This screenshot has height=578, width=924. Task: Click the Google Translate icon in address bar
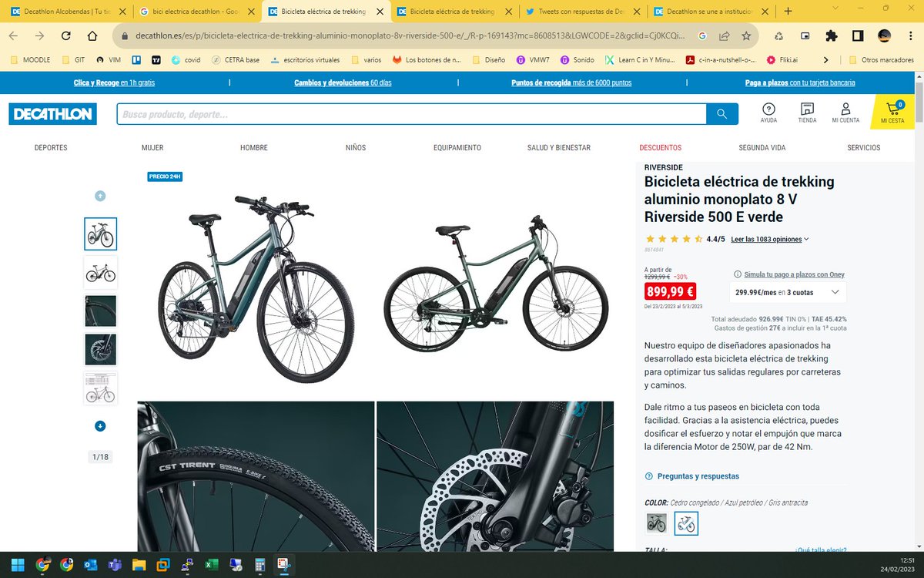point(703,35)
